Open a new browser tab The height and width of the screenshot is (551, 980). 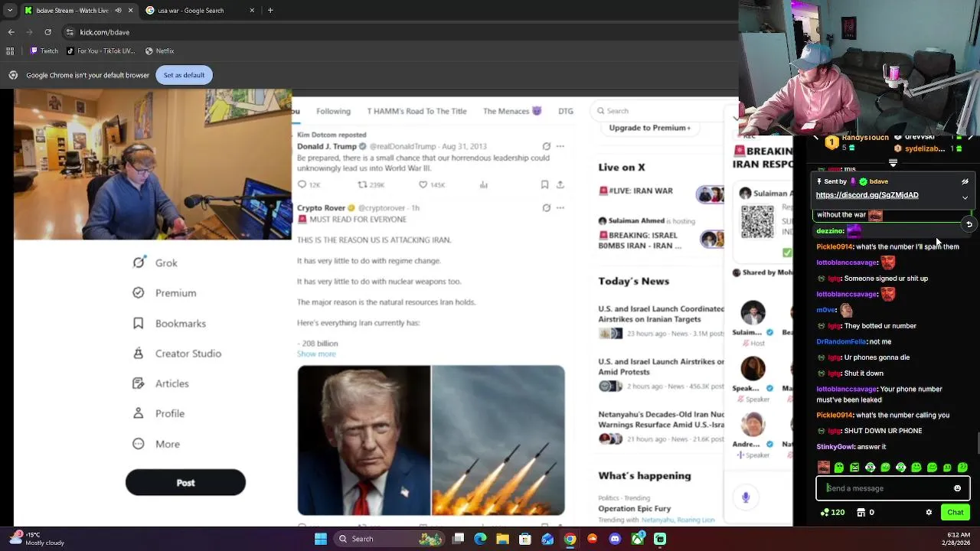pos(269,11)
